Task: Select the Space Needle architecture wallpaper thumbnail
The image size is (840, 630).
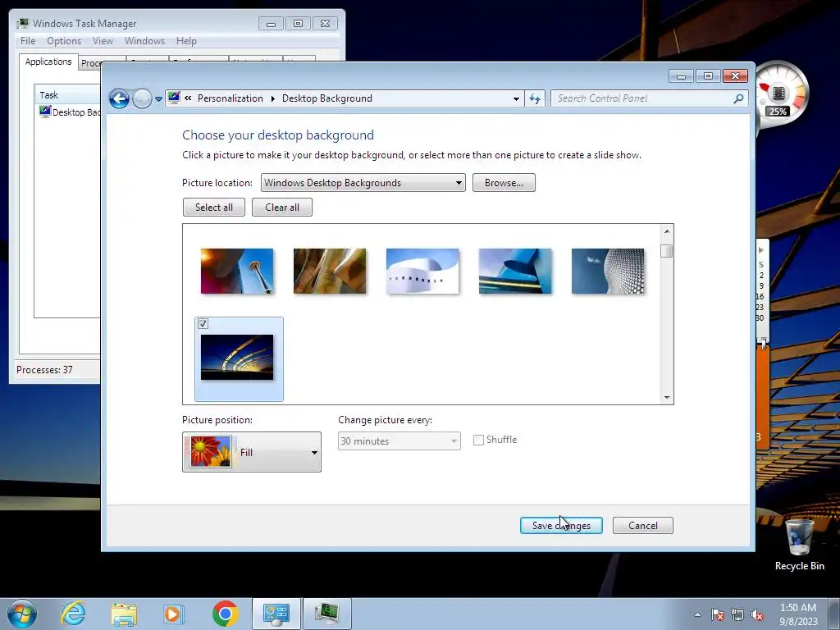Action: coord(237,271)
